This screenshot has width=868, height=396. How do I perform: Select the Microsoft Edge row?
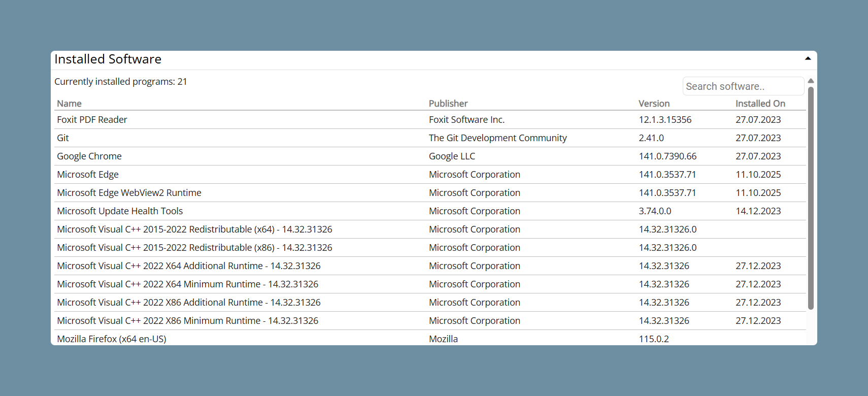click(430, 175)
